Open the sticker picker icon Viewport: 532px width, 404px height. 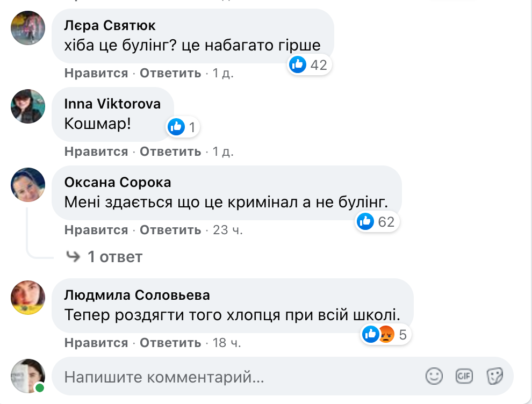pos(494,377)
